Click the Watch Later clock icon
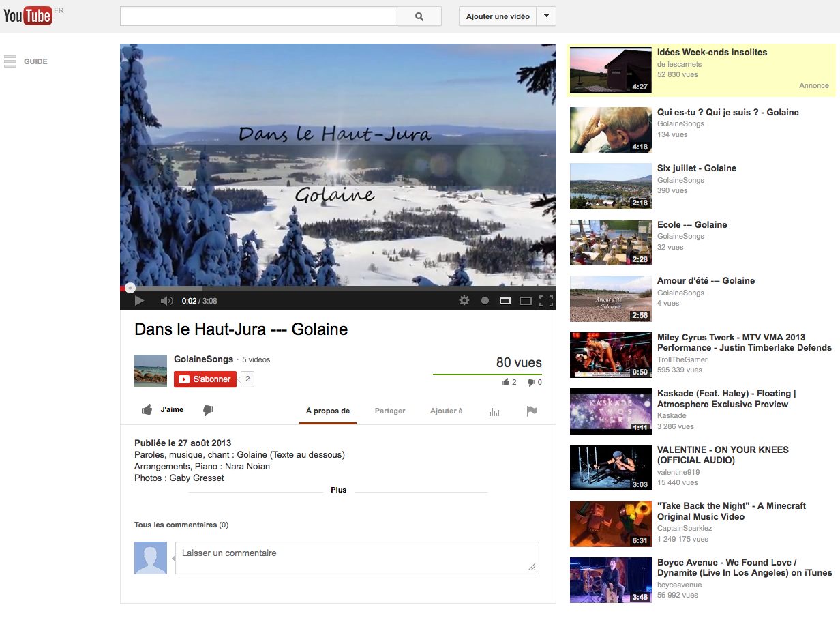This screenshot has height=631, width=840. [x=485, y=300]
